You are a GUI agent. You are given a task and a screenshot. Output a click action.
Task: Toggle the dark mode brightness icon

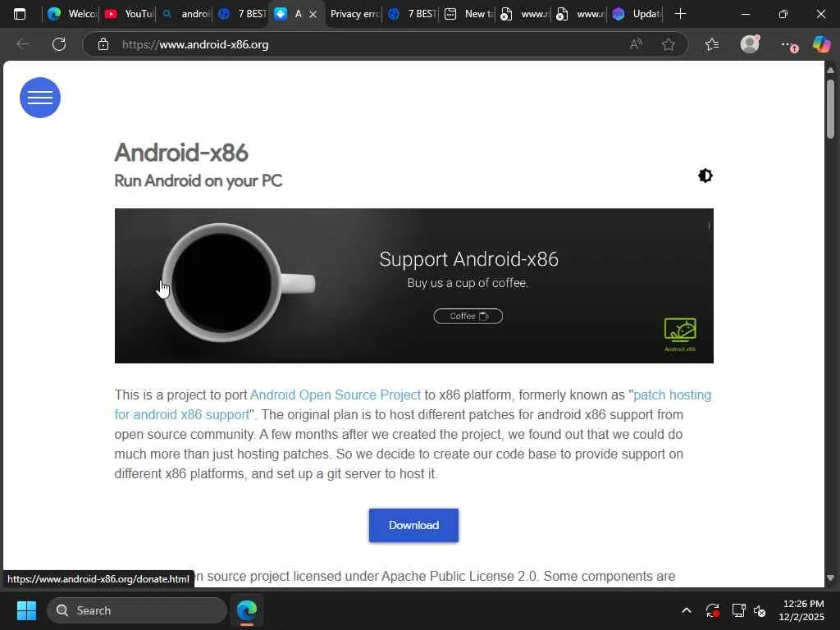705,176
